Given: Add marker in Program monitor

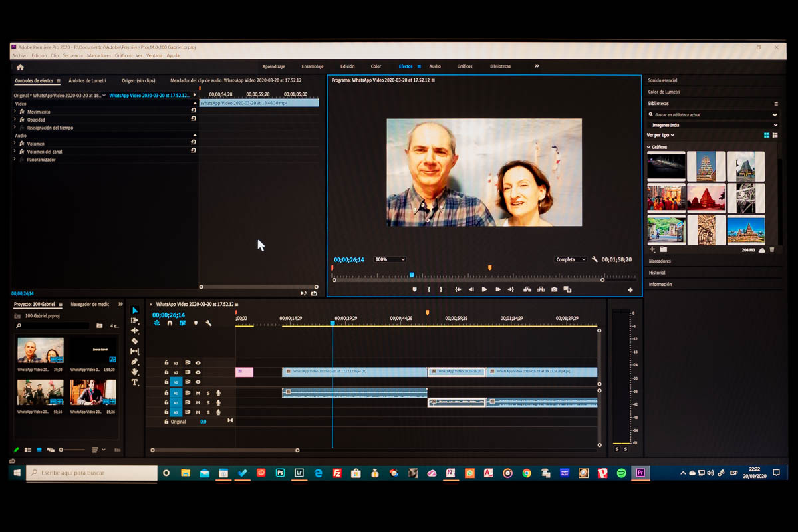Looking at the screenshot, I should tap(414, 289).
